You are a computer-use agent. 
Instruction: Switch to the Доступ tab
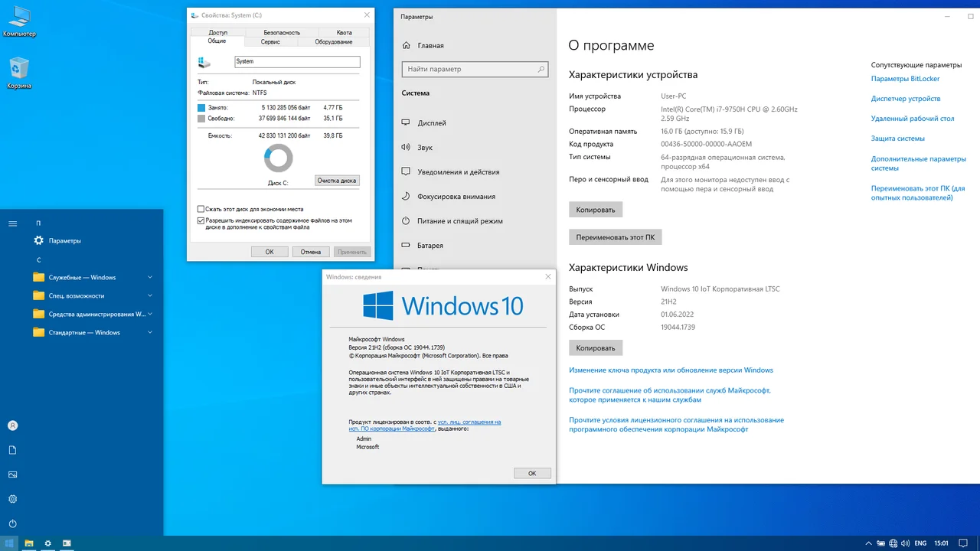217,32
